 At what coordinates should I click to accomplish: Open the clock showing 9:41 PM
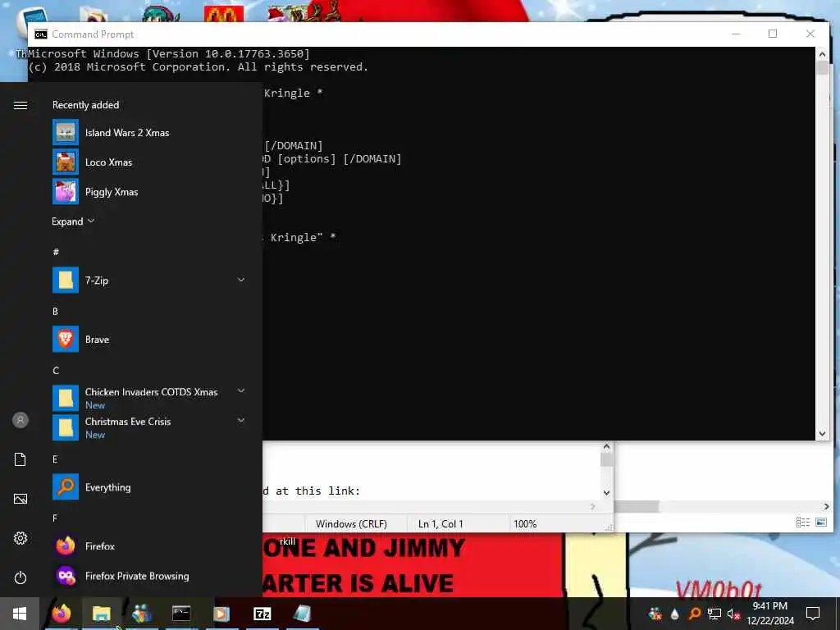(x=770, y=614)
